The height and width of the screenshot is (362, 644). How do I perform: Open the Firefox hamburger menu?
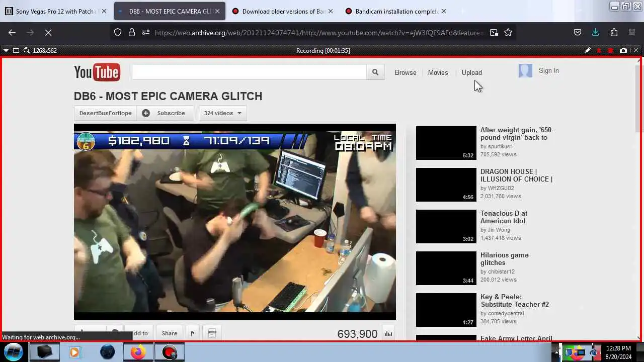[632, 32]
